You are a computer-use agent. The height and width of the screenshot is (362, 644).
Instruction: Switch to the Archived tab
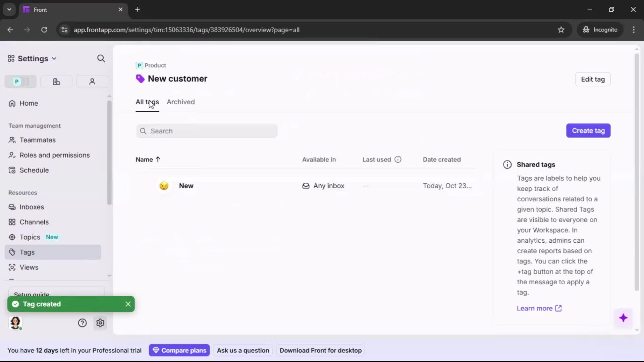[x=181, y=102]
